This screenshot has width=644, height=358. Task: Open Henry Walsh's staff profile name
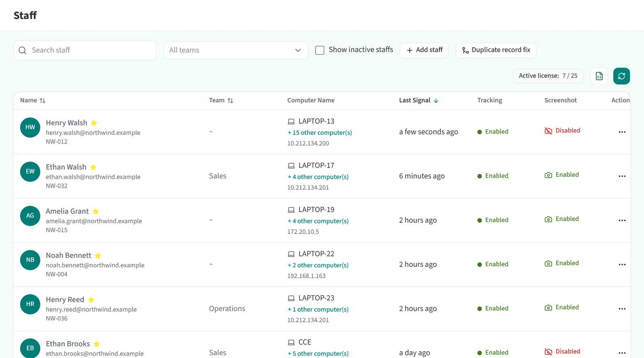(x=66, y=123)
